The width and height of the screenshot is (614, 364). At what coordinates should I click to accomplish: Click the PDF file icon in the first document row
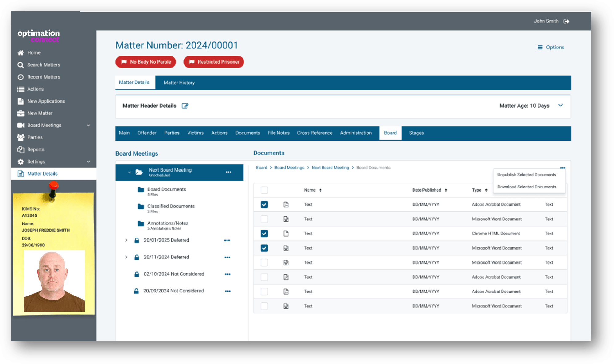point(286,204)
